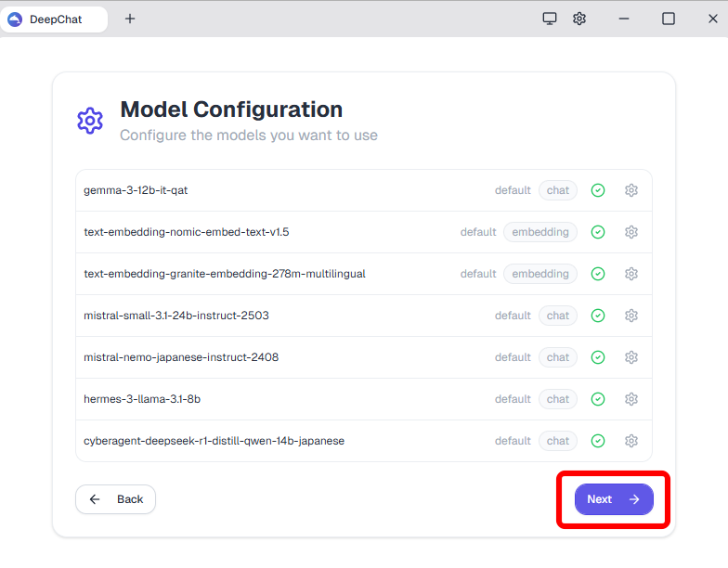
Task: Open a new tab with plus icon
Action: pos(130,19)
